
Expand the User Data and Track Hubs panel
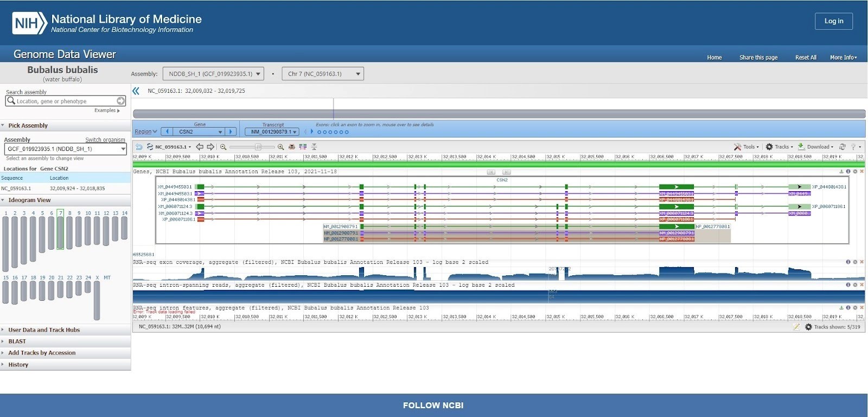pos(44,330)
